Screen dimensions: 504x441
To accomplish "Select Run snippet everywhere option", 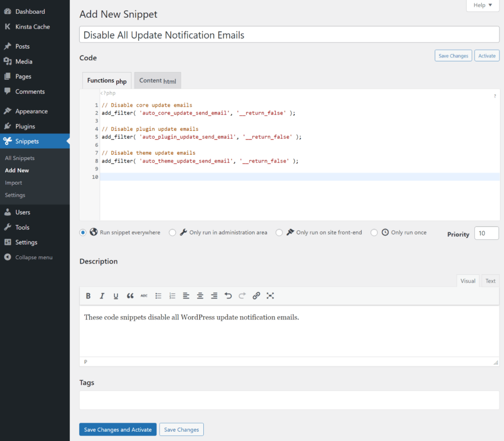I will 83,233.
